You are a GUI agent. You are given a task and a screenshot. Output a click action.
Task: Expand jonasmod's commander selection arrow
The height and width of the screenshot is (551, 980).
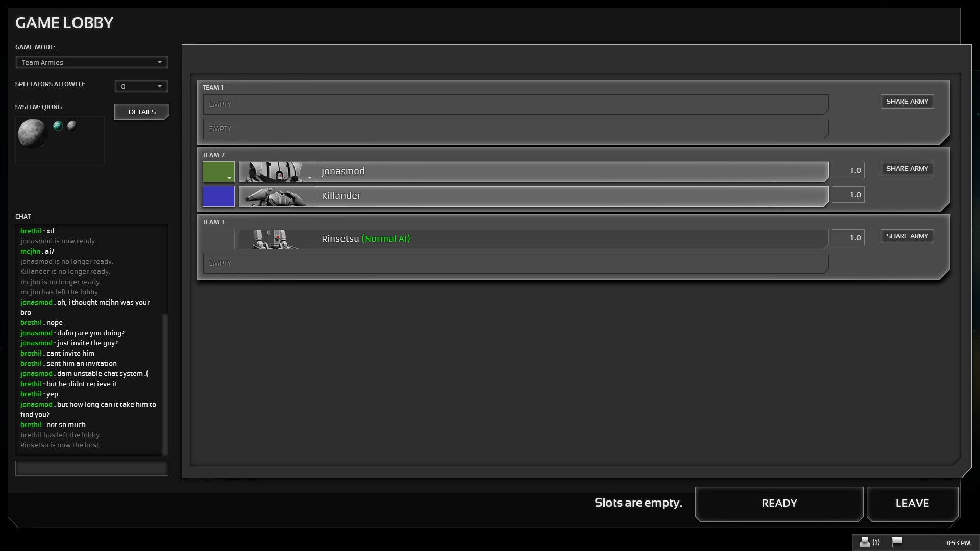[310, 178]
